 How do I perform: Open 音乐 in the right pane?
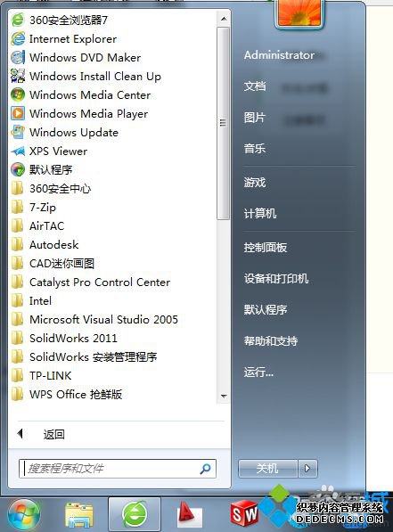pyautogui.click(x=255, y=148)
